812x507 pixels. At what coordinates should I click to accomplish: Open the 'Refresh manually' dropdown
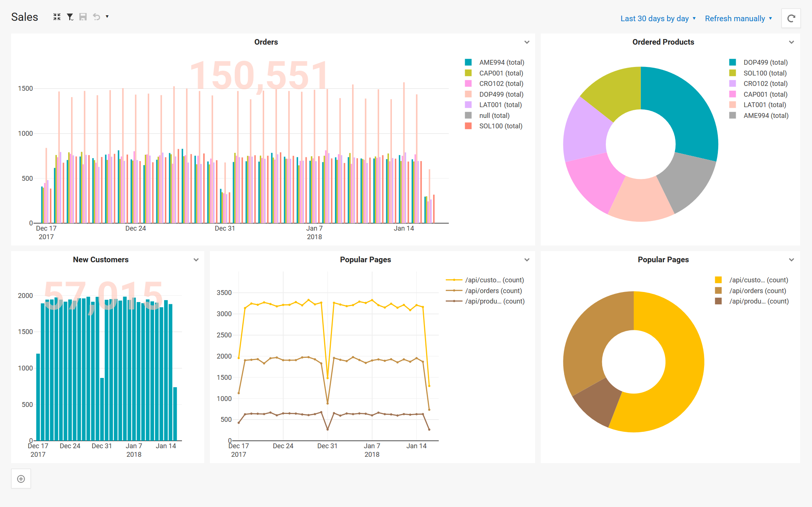tap(738, 18)
